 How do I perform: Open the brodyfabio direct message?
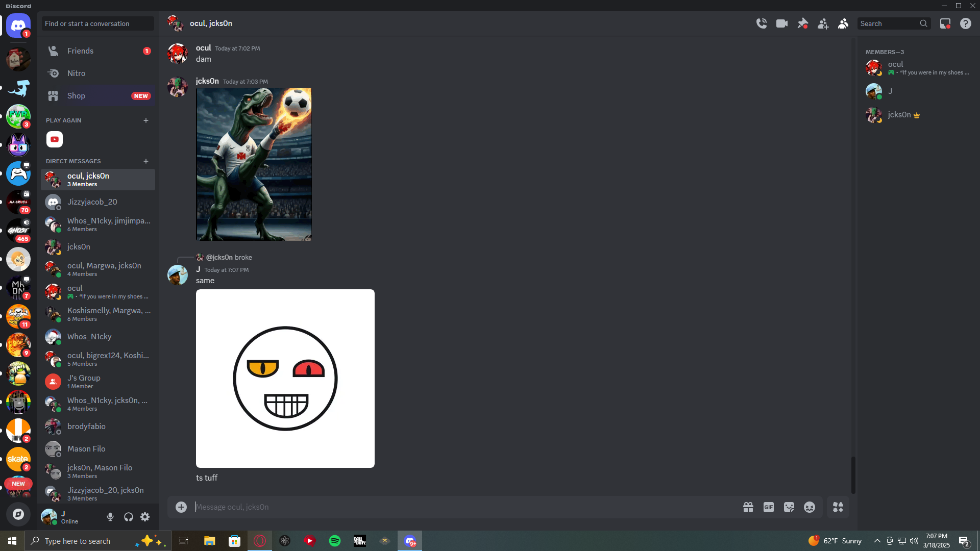(98, 427)
